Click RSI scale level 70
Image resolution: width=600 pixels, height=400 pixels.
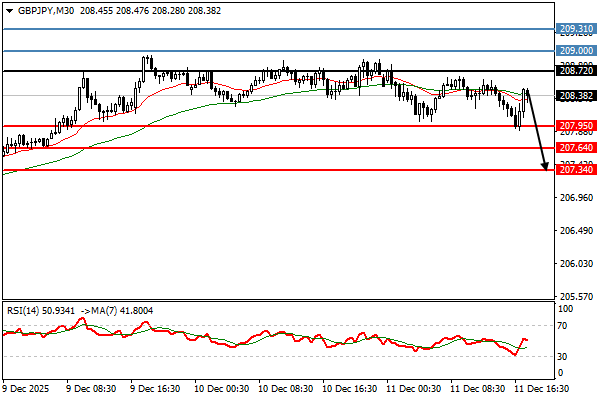[563, 326]
